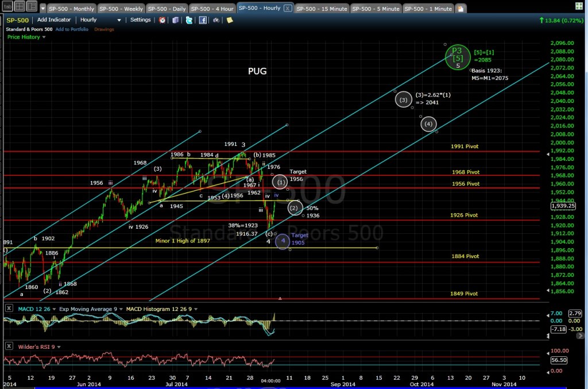Viewport: 588px width, 389px height.
Task: Open Exp Moving Average 9 dropdown
Action: pyautogui.click(x=121, y=309)
